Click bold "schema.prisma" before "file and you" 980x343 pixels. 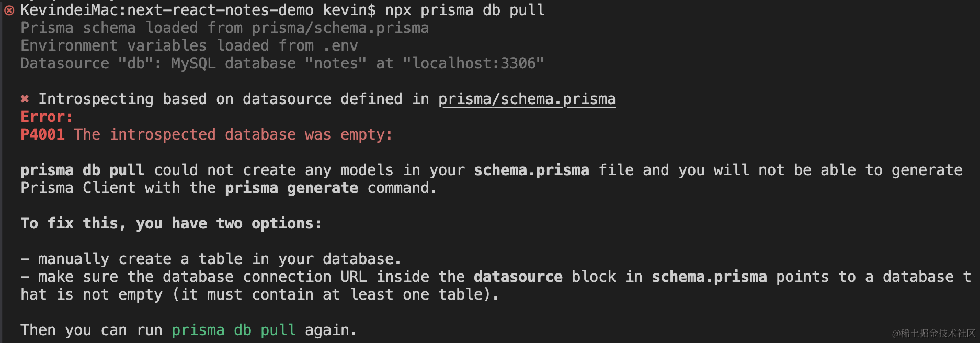tap(531, 170)
